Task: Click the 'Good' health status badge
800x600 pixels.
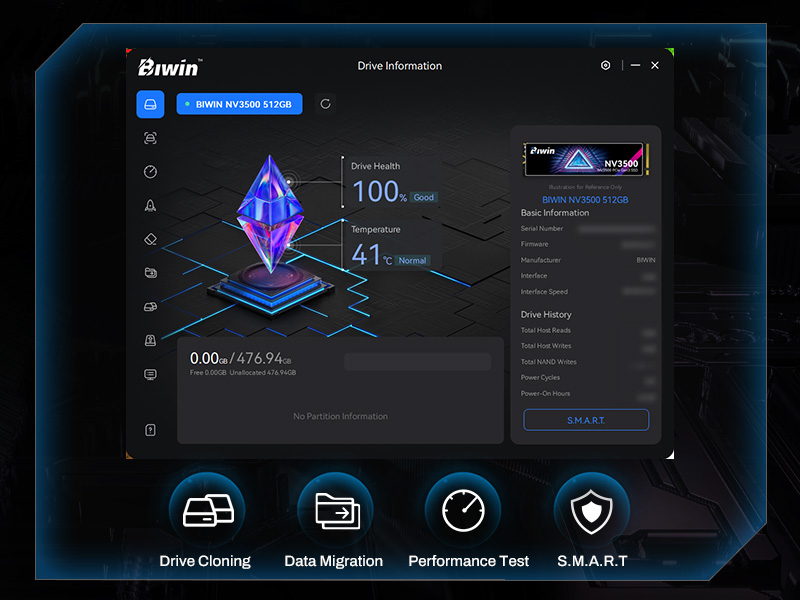Action: (423, 197)
